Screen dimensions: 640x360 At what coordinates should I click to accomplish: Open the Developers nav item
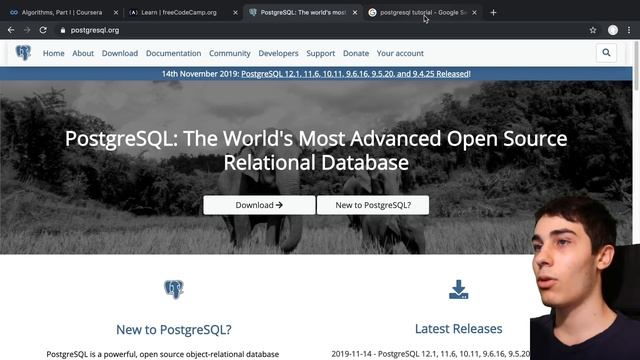pos(278,53)
